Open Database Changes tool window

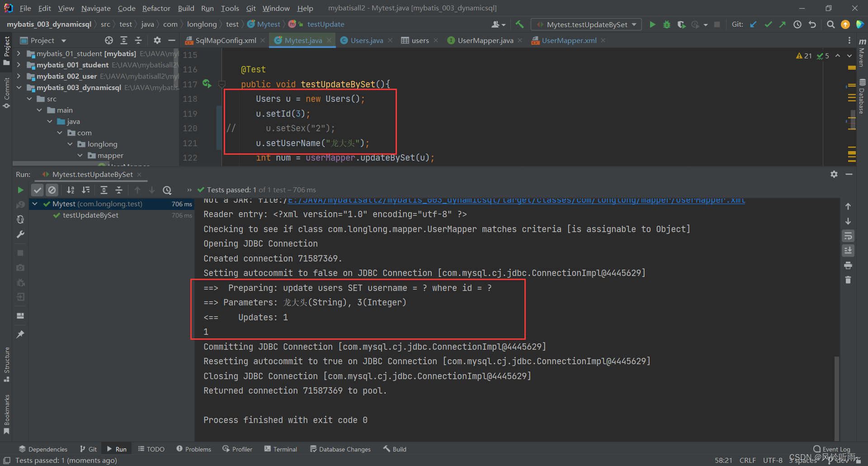(340, 449)
